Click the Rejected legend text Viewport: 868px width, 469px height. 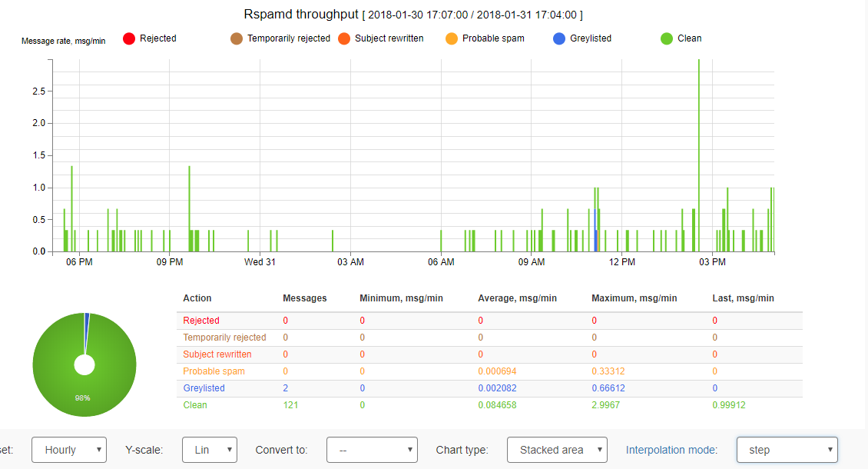point(157,38)
